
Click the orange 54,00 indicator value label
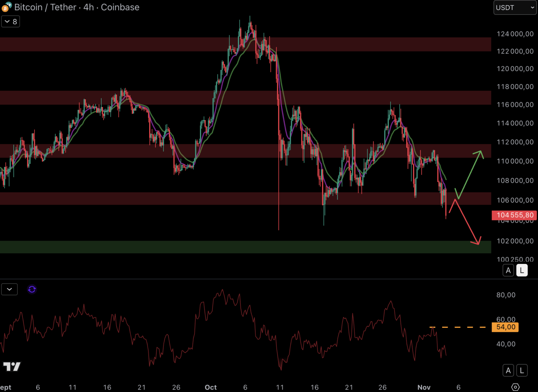[505, 327]
